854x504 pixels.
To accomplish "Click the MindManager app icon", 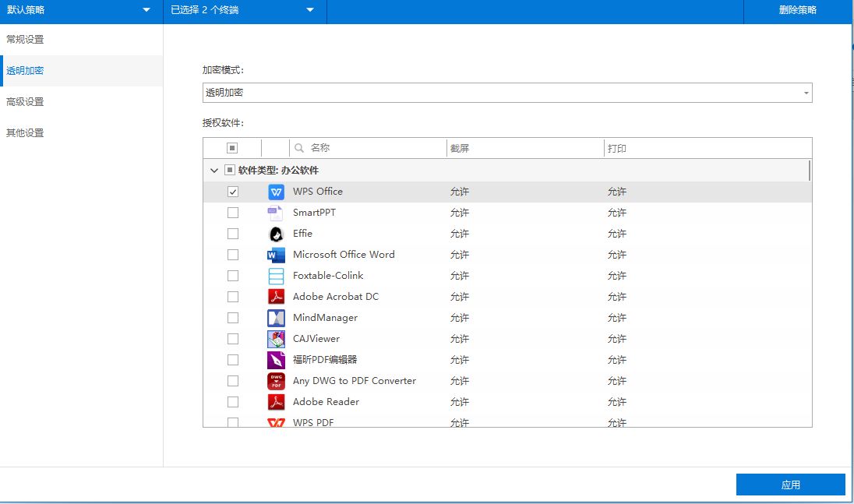I will point(276,318).
